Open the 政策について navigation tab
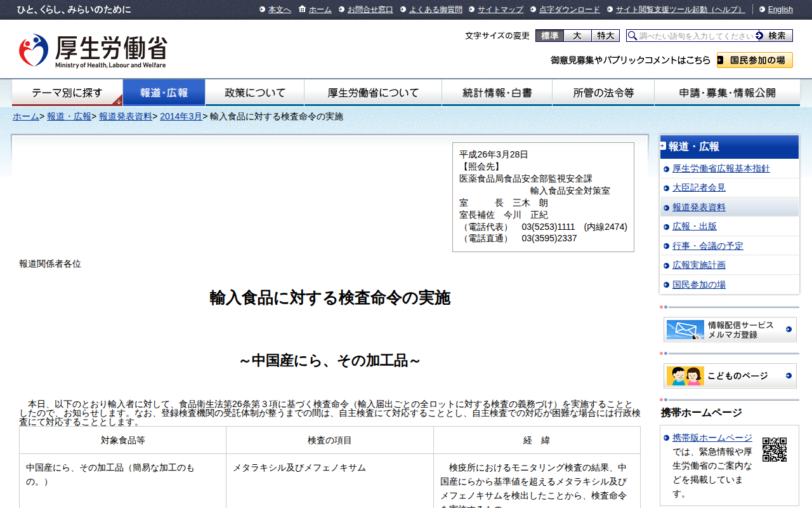The image size is (812, 508). click(255, 93)
